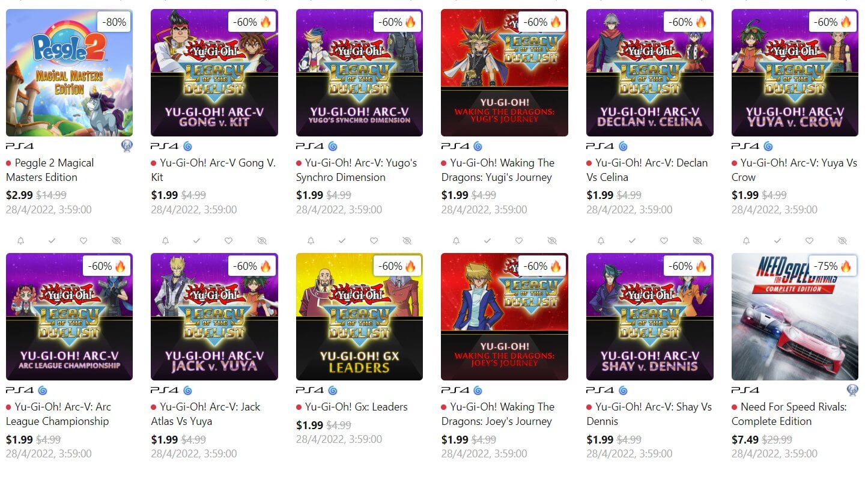
Task: Hide Arc League Championship with crossed-eye icon
Action: 117,240
